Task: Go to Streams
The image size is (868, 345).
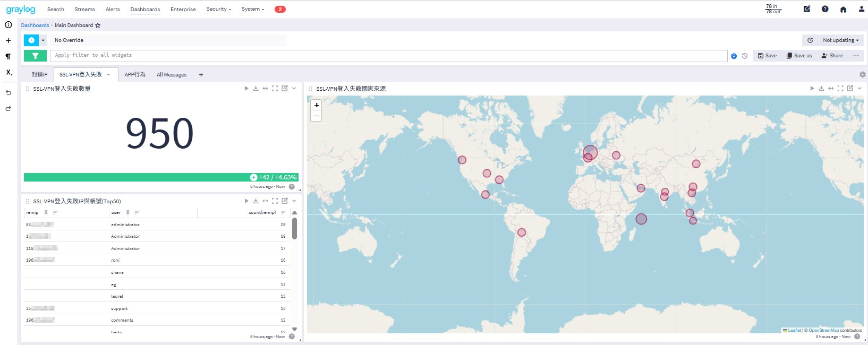Action: point(85,10)
